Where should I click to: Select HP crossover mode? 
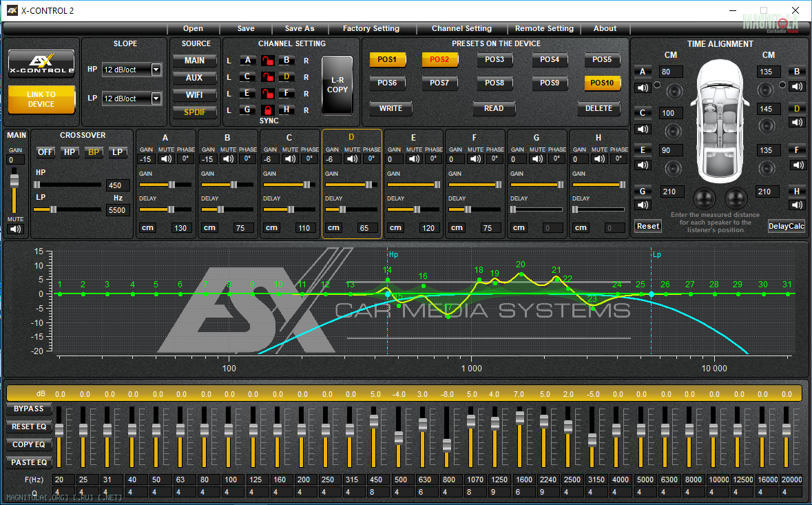(x=70, y=152)
